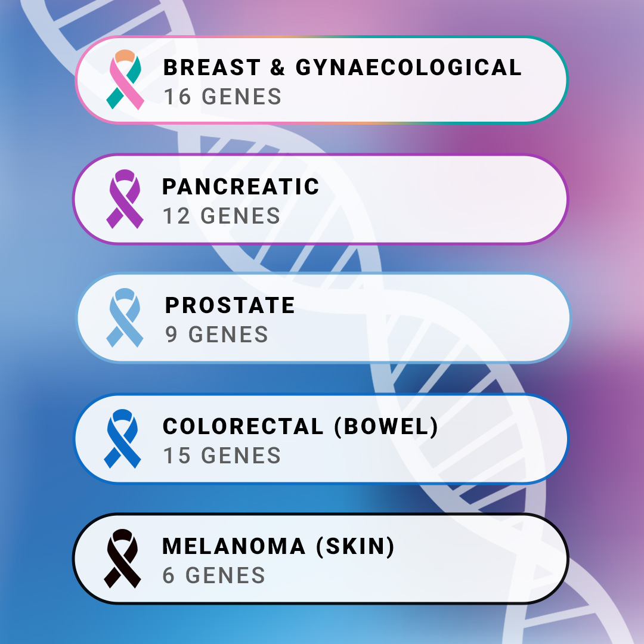This screenshot has height=644, width=644.
Task: Open the 12 Genes label
Action: coord(221,216)
